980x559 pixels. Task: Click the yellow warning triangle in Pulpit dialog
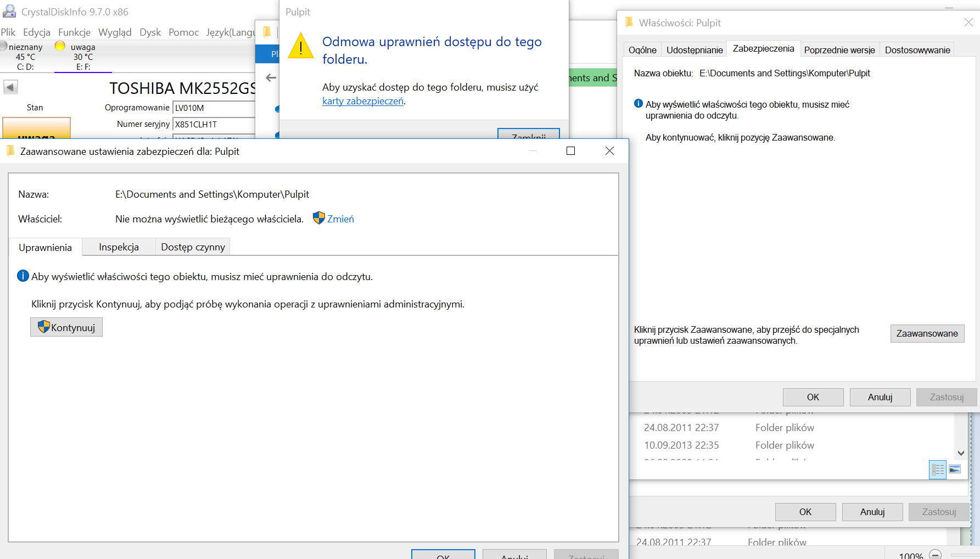pyautogui.click(x=301, y=45)
